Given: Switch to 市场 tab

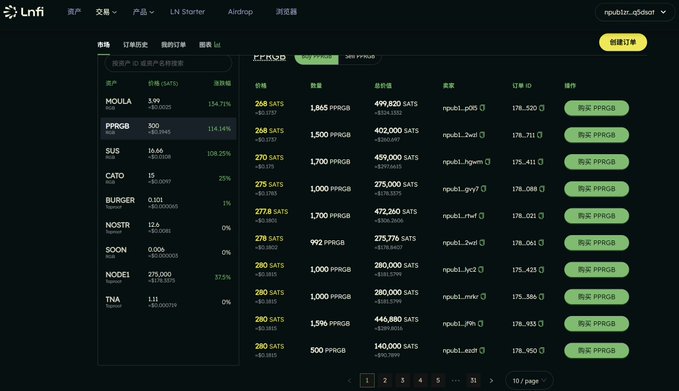Looking at the screenshot, I should [103, 45].
